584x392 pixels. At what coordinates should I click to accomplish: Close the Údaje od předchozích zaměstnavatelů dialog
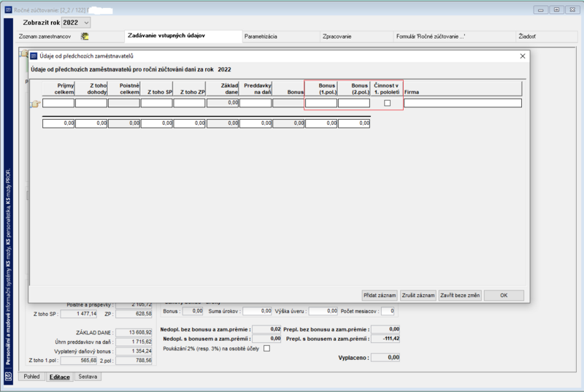(523, 55)
